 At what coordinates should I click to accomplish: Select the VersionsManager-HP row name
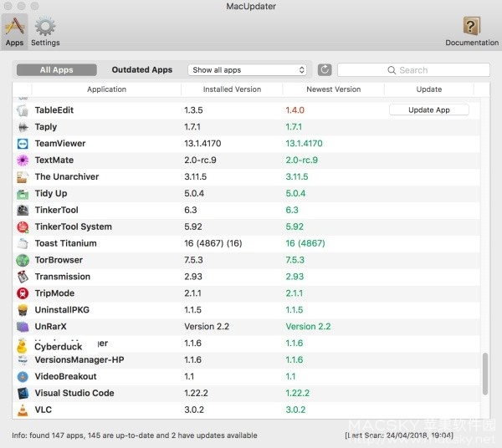click(x=79, y=359)
